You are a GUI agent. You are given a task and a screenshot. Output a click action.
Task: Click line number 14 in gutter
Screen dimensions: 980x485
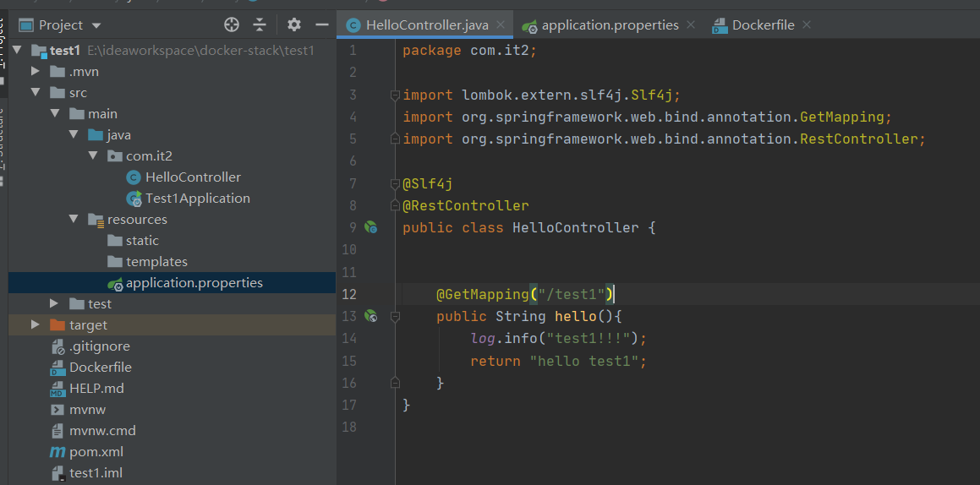(x=349, y=338)
